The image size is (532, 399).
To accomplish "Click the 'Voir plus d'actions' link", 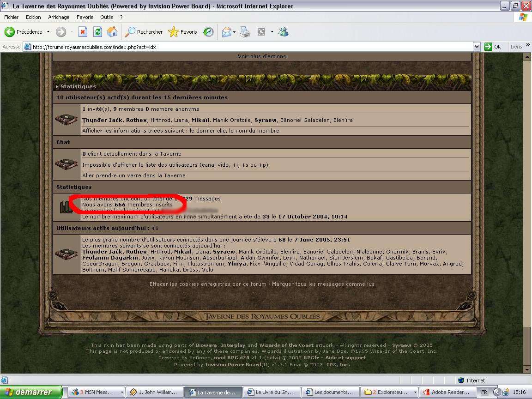I will [262, 56].
